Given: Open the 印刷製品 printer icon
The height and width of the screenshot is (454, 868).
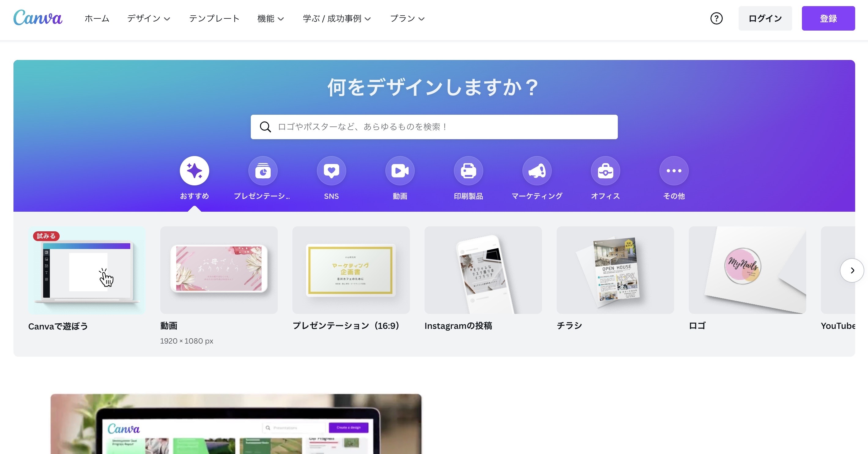Looking at the screenshot, I should click(x=468, y=170).
